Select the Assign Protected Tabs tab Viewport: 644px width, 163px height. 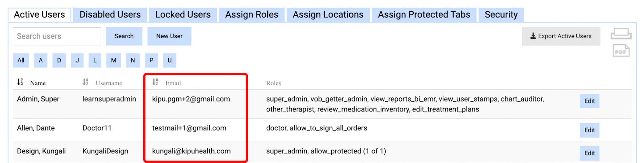pyautogui.click(x=424, y=15)
